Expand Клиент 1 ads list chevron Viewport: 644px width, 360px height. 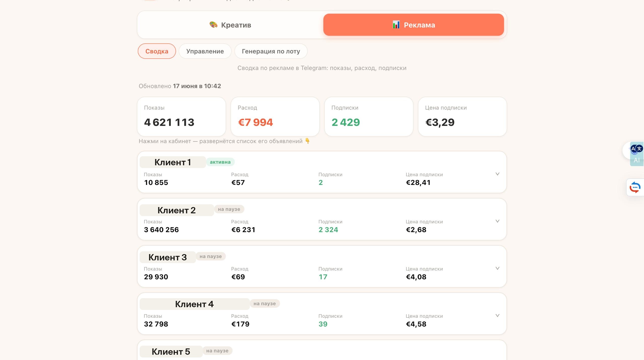coord(497,174)
